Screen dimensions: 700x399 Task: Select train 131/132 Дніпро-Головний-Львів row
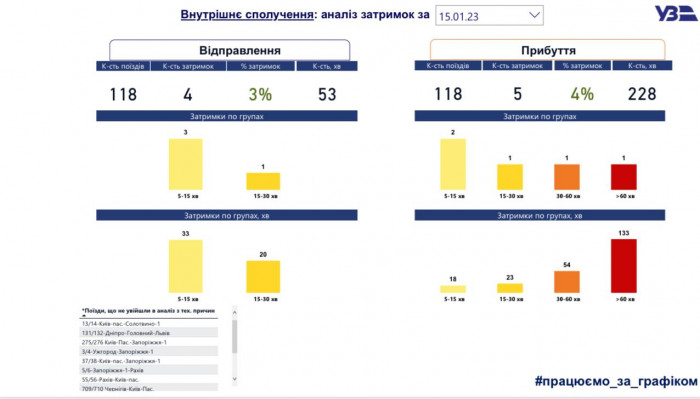click(x=149, y=333)
